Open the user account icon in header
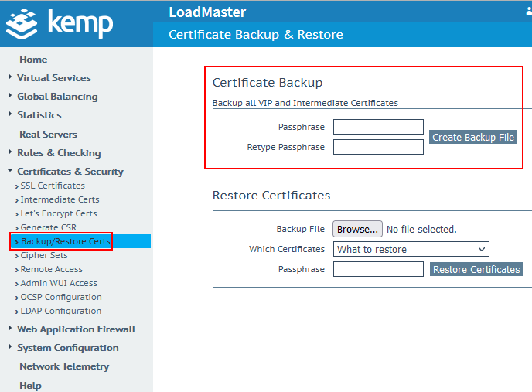532x392 pixels. point(529,11)
